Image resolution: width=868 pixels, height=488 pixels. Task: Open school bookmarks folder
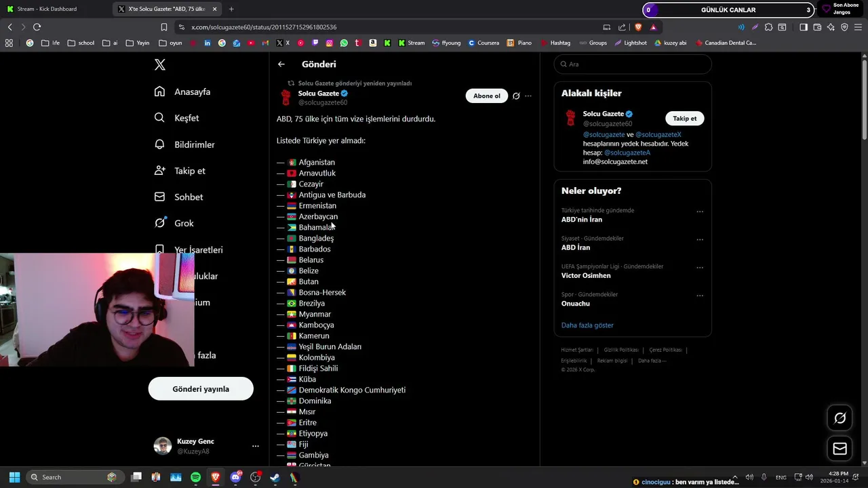click(81, 43)
